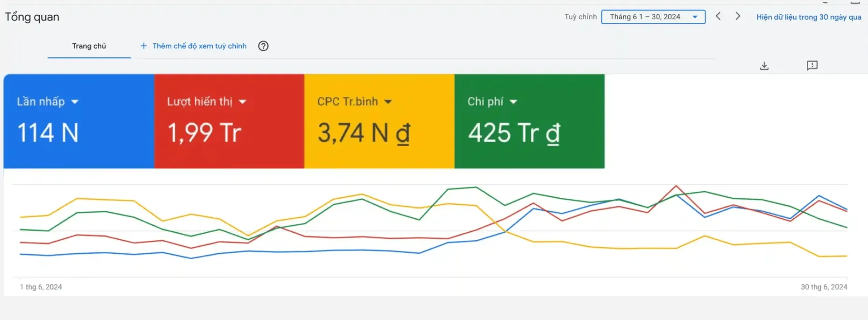Click Hiện dữ liệu trong 30 ngày qua link

(809, 17)
